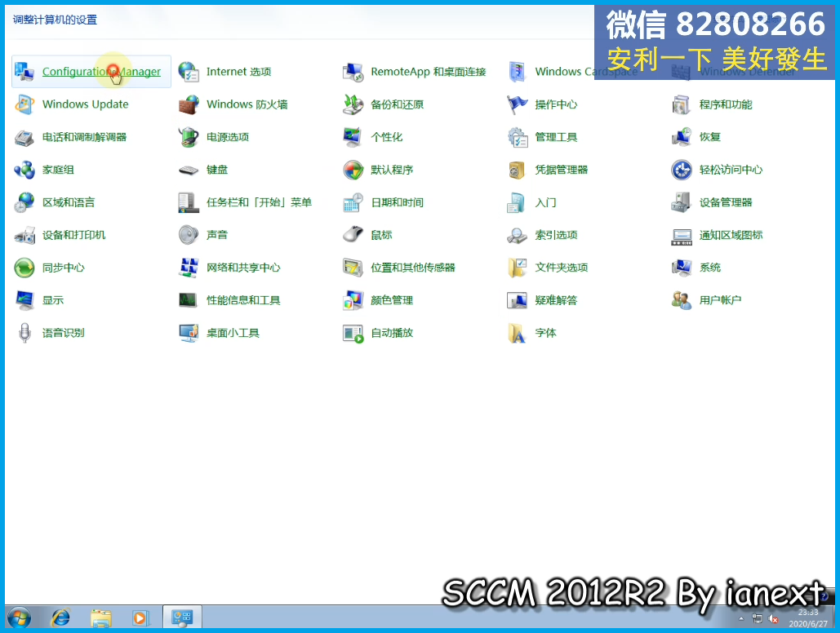Click the Internet 选项 icon
This screenshot has height=633, width=840.
[189, 71]
